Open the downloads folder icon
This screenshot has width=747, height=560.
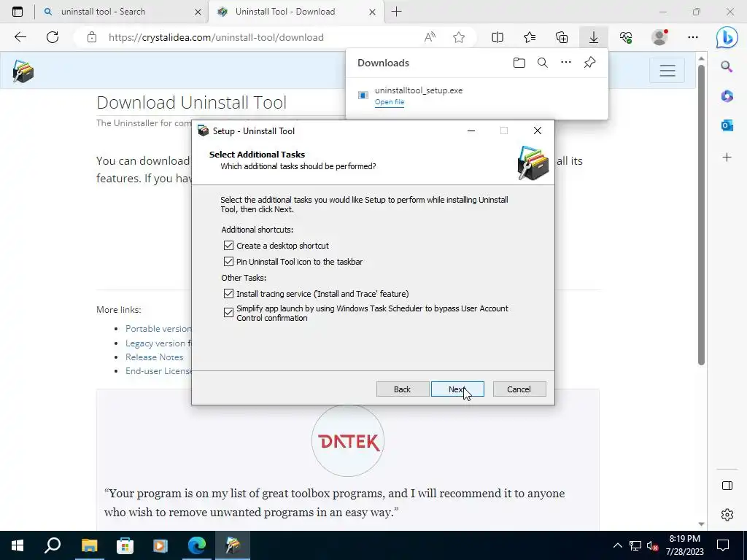[519, 63]
